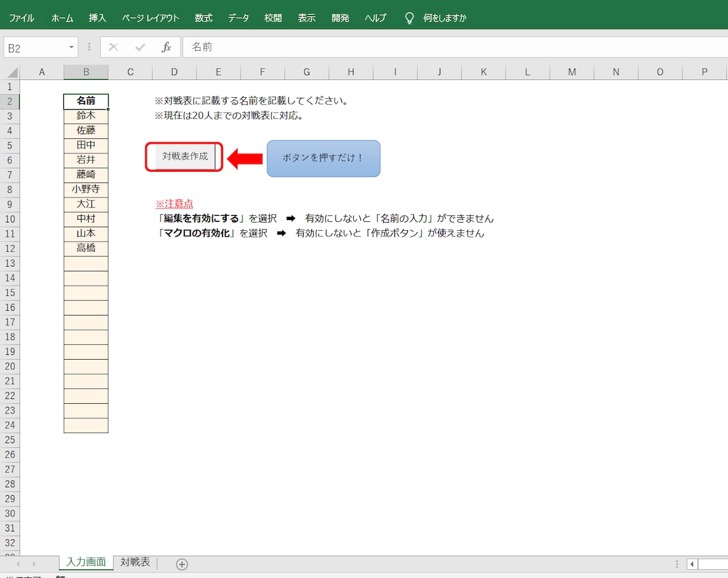Click the cell containing 佐藤
This screenshot has width=728, height=578.
(86, 131)
